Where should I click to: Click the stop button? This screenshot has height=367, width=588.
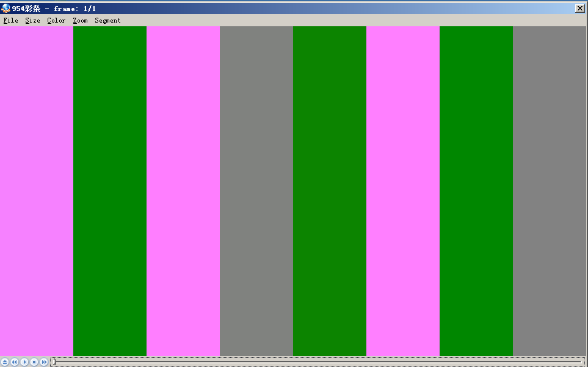[34, 362]
